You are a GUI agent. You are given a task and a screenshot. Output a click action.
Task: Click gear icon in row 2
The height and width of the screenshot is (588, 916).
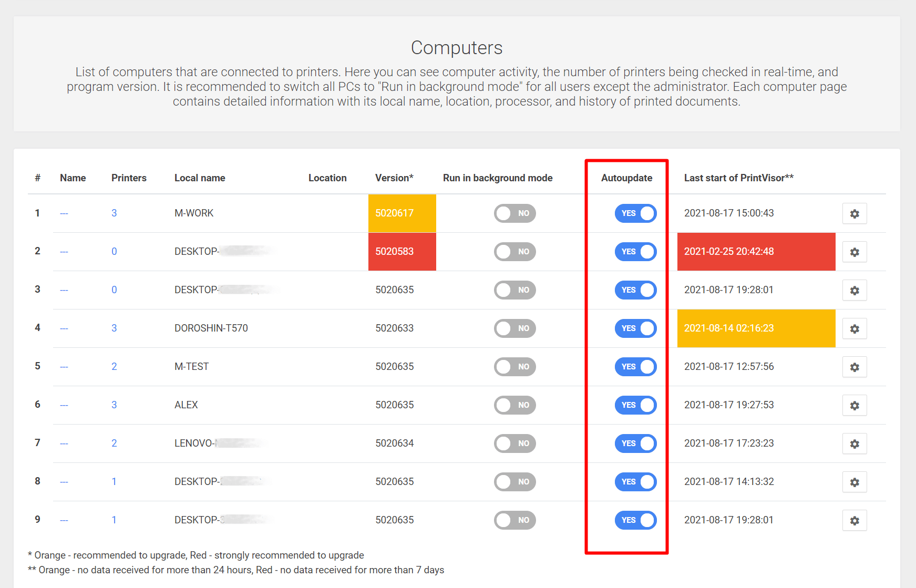click(854, 252)
